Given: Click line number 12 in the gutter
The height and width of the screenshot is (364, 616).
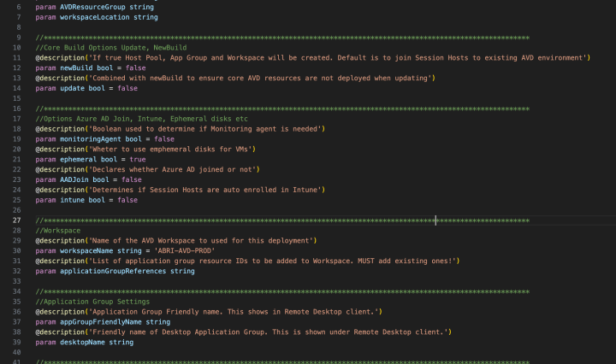Looking at the screenshot, I should 16,67.
